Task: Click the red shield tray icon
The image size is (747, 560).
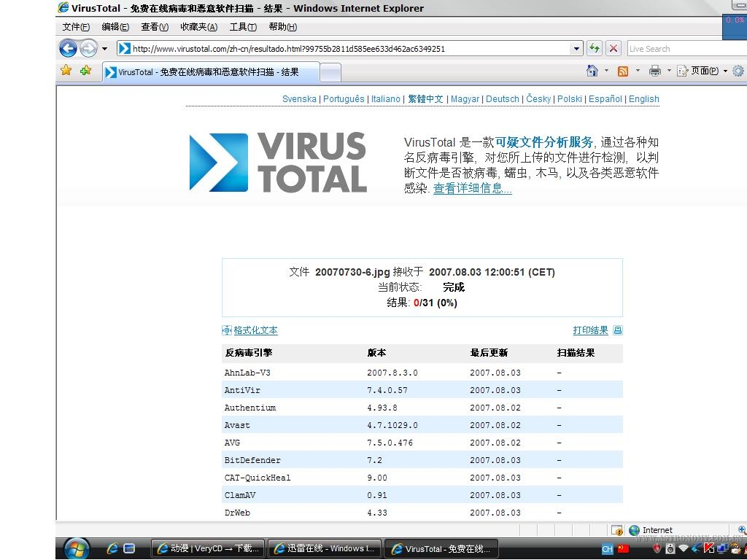Action: [x=657, y=549]
